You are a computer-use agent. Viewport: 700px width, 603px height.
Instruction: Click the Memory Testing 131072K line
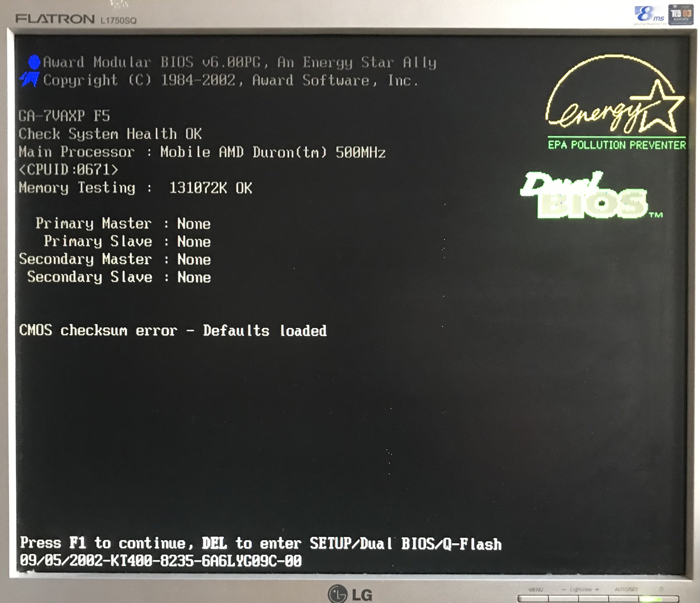tap(135, 188)
